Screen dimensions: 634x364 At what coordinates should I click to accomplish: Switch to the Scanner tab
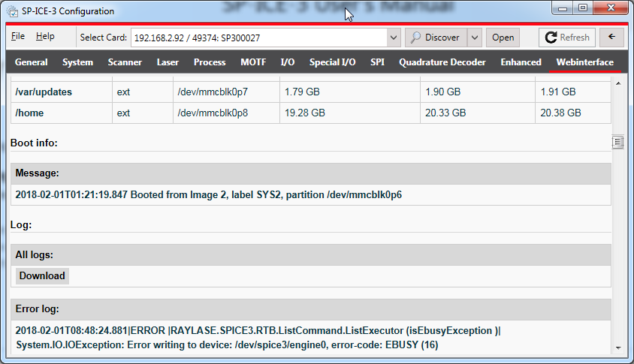125,62
